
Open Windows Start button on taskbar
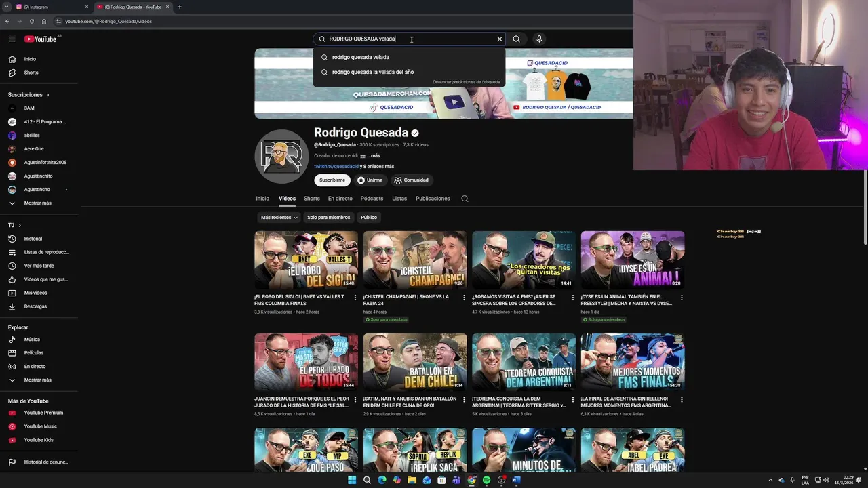(352, 480)
